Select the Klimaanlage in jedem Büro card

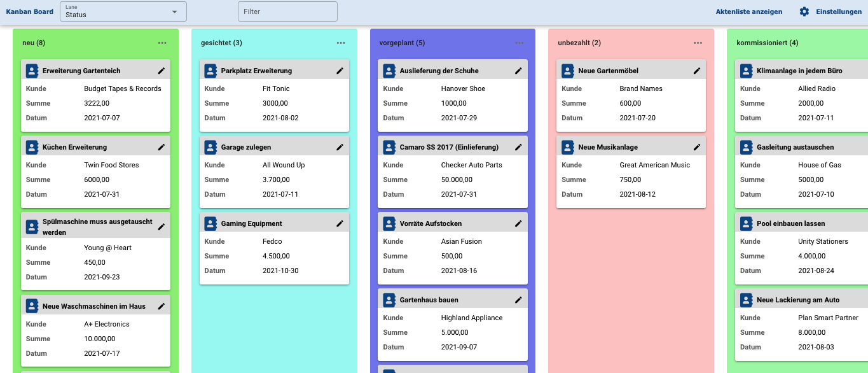pyautogui.click(x=796, y=71)
